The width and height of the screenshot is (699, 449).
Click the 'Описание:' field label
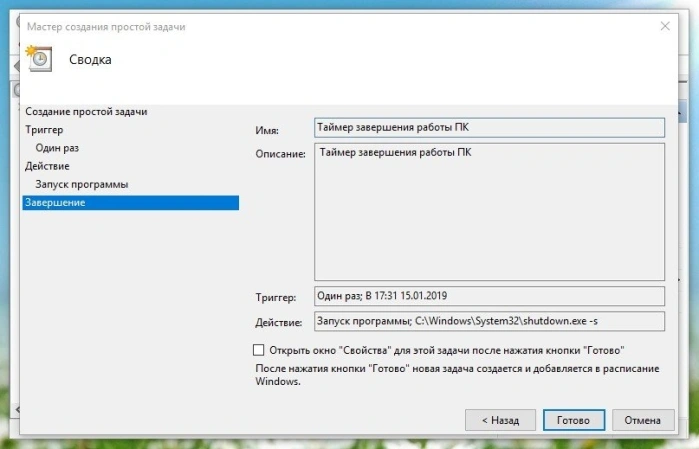[x=280, y=154]
